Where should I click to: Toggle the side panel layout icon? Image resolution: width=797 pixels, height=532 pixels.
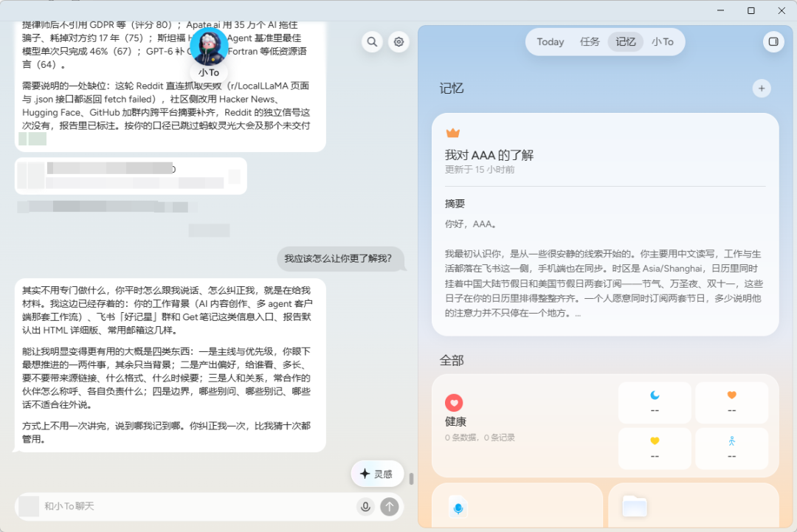pyautogui.click(x=773, y=41)
